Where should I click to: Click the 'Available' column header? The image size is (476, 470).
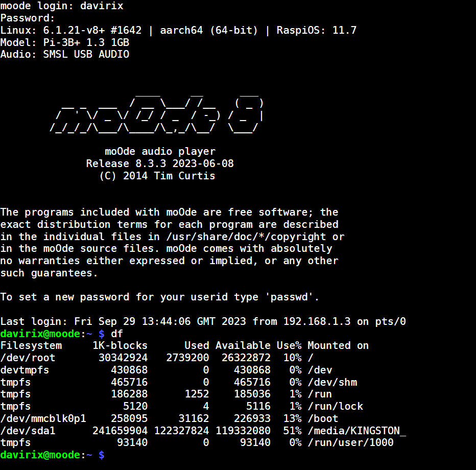click(x=243, y=345)
